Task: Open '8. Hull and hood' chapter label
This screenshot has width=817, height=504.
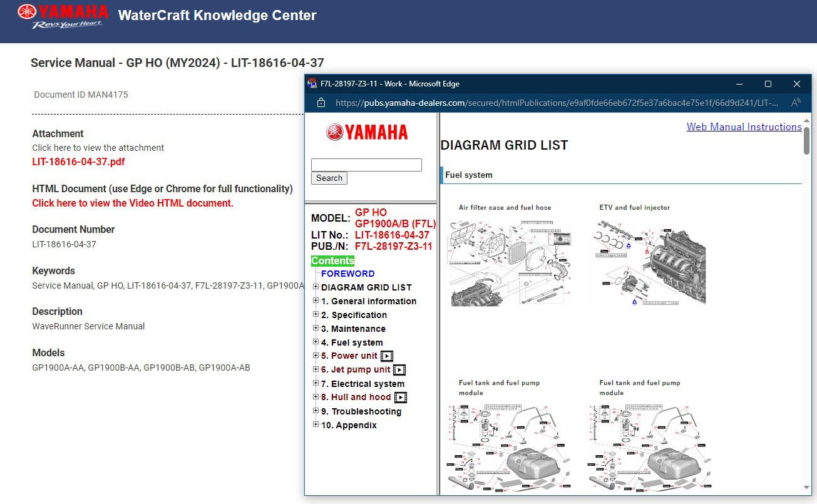Action: tap(356, 398)
